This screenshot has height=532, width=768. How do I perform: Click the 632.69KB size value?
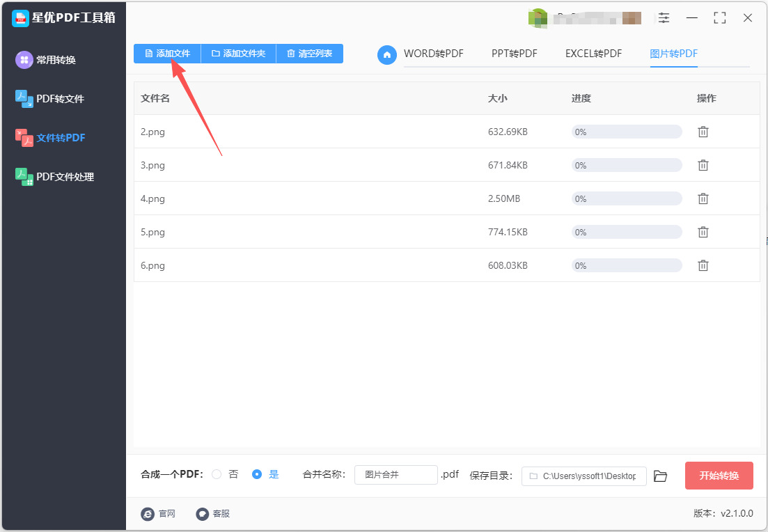coord(508,132)
